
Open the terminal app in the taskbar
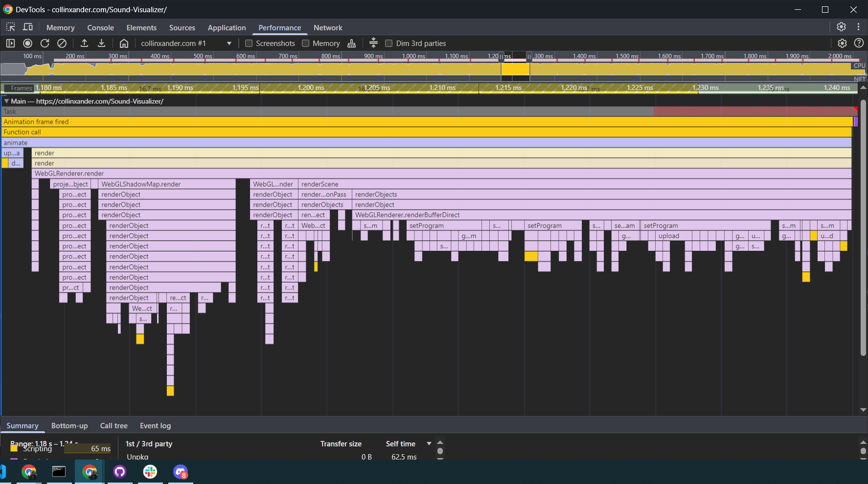tap(59, 472)
